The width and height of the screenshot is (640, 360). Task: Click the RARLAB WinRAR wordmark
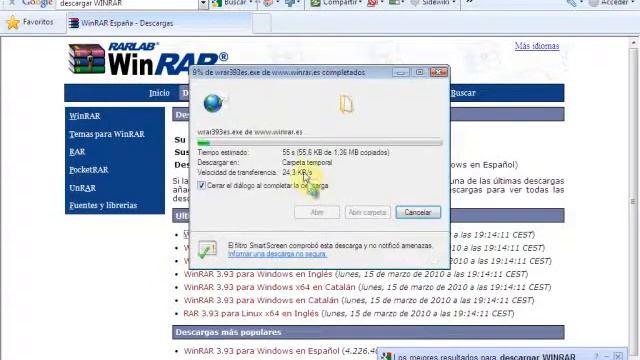click(x=168, y=59)
